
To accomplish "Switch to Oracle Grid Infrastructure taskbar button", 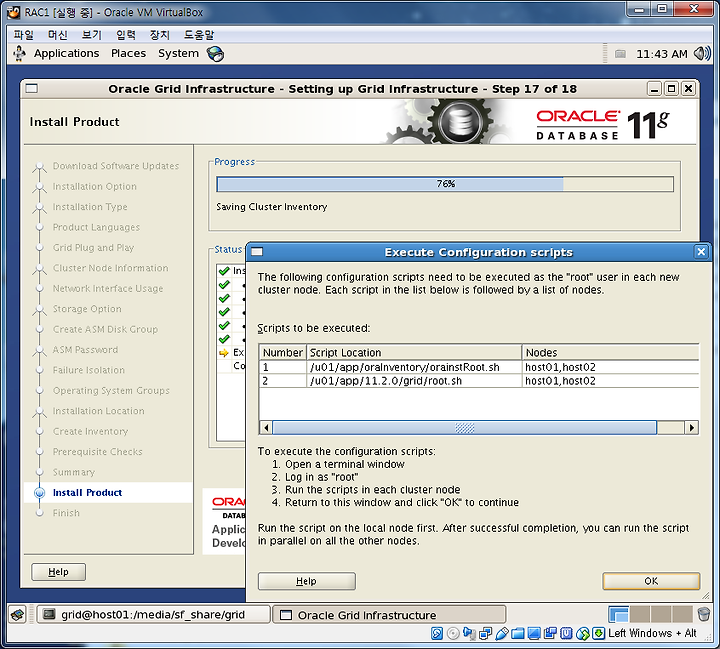I will tap(389, 615).
